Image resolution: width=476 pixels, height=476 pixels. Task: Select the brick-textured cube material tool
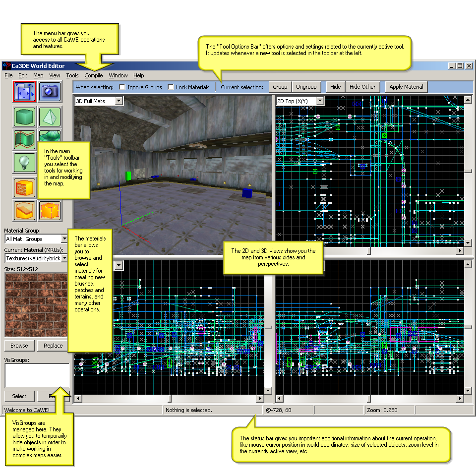coord(24,188)
